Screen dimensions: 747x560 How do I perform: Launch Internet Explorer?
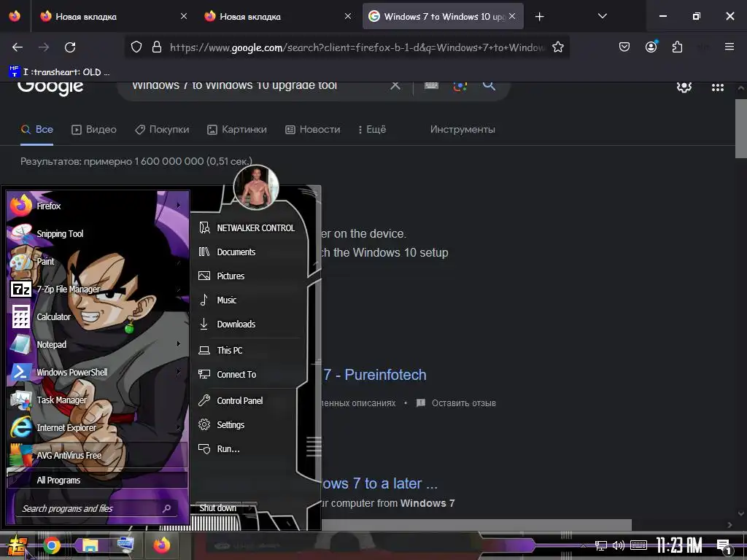97,427
